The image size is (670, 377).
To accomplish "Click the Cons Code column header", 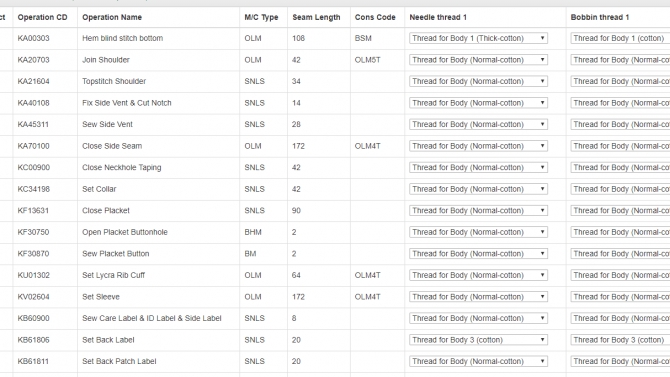I will tap(375, 18).
